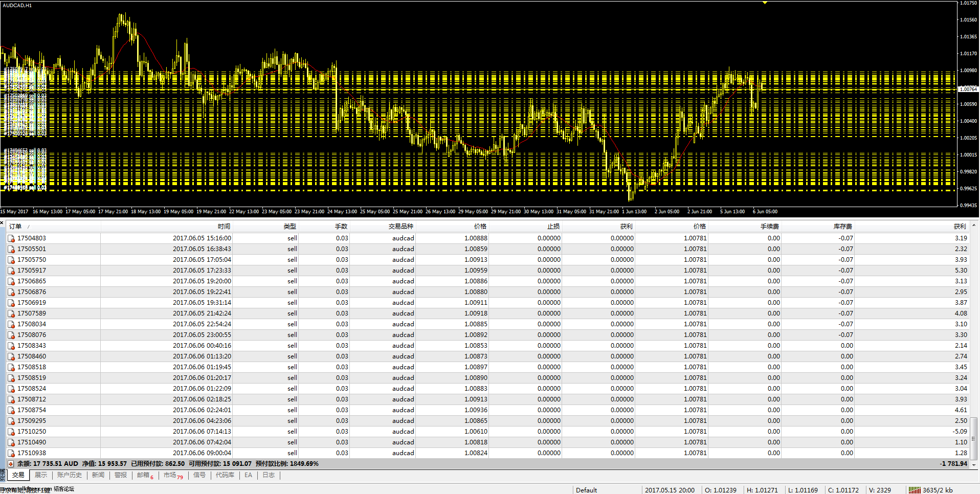The width and height of the screenshot is (980, 494).
Task: Click the chart shift triangle marker
Action: pyautogui.click(x=765, y=3)
